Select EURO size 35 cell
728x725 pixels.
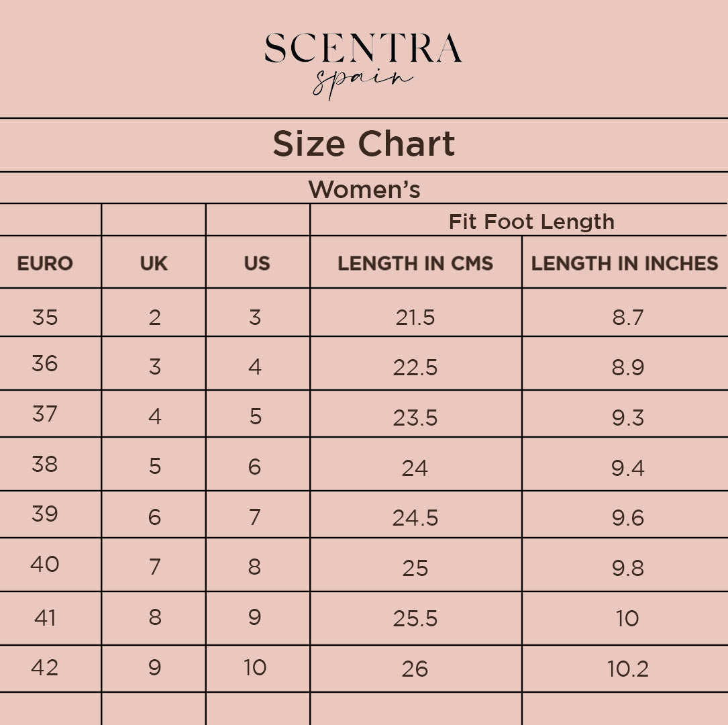[45, 317]
